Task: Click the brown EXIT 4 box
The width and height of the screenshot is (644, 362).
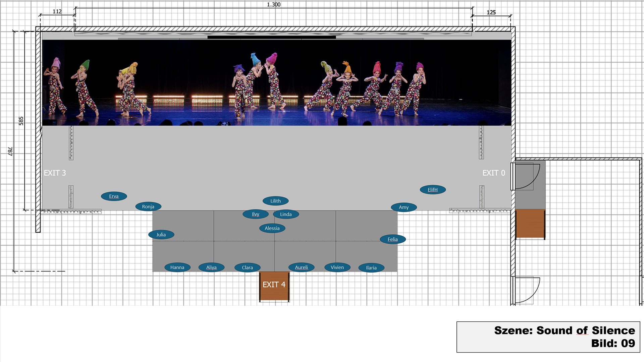Action: pyautogui.click(x=274, y=286)
